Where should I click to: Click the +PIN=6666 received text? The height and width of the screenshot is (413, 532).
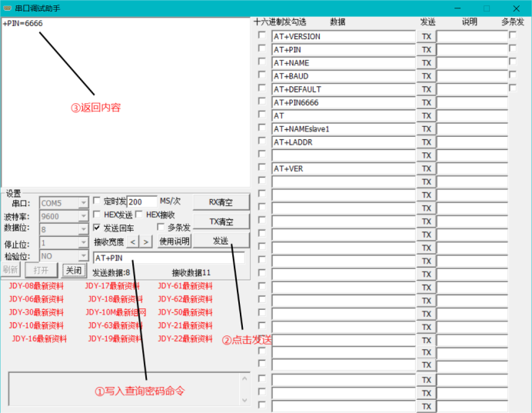coord(23,23)
